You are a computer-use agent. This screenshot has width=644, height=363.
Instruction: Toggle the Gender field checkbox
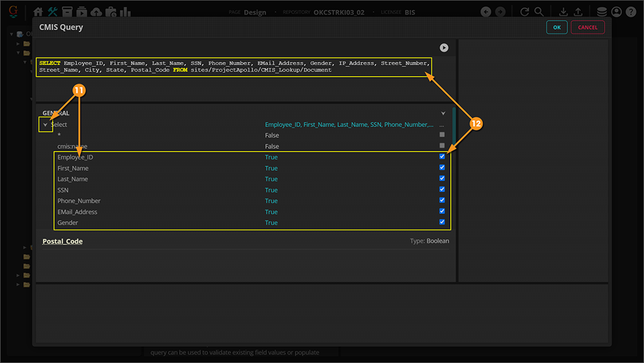point(442,222)
